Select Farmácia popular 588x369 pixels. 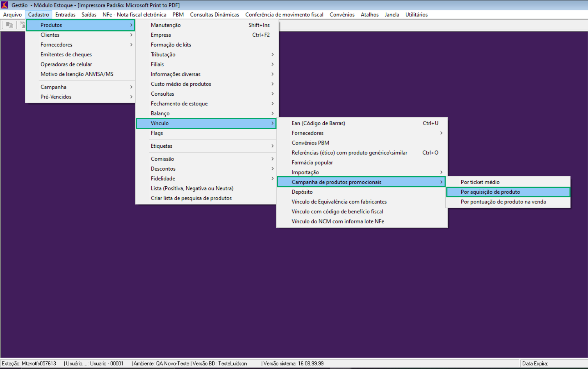point(361,162)
